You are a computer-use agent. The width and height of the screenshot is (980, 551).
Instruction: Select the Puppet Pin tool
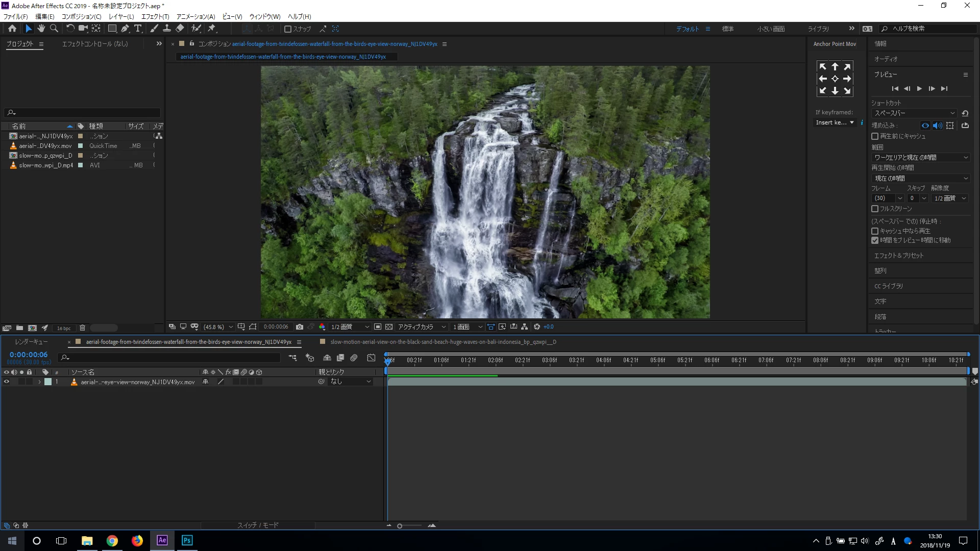(212, 29)
